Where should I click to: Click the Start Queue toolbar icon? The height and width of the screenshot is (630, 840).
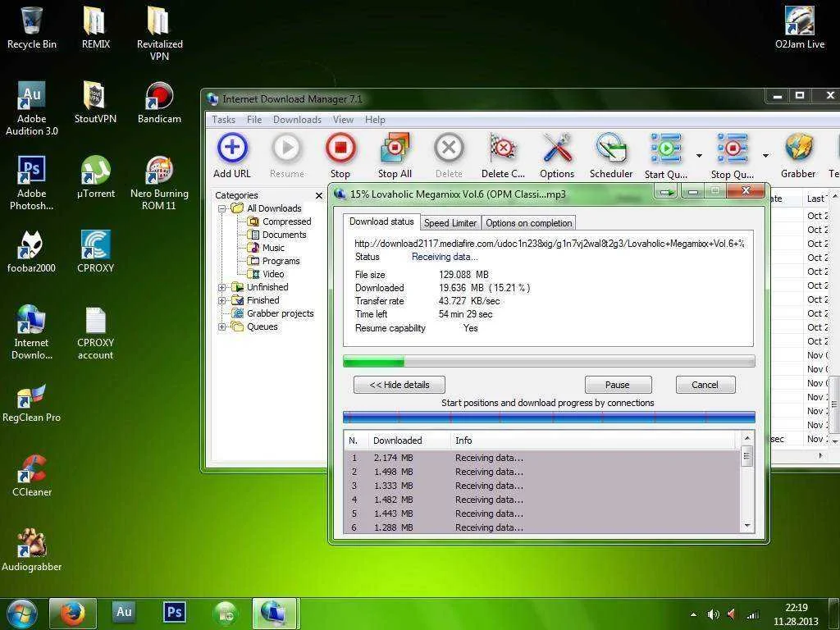pos(666,155)
